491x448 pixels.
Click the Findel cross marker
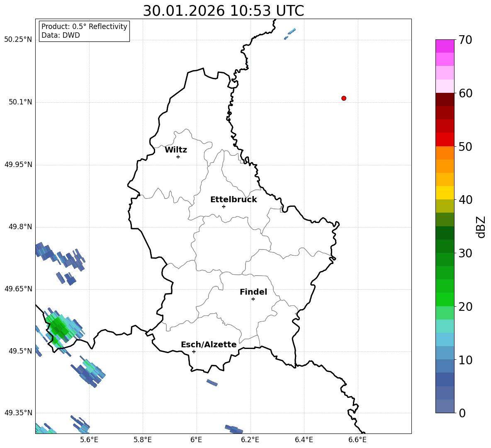[253, 299]
